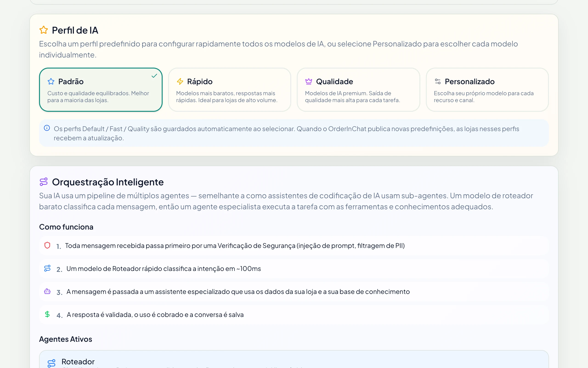
Task: Click the paragraph 'Sua IA usa um pipeline'
Action: (x=286, y=201)
